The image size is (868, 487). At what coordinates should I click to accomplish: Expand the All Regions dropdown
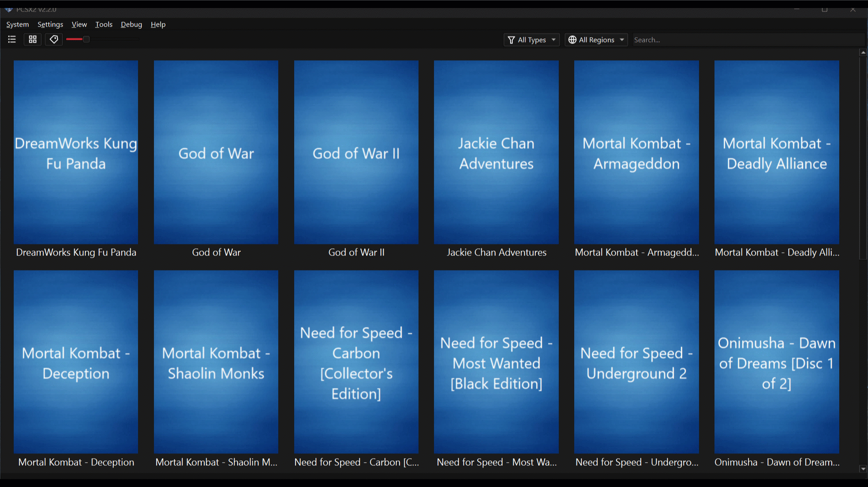pos(596,40)
